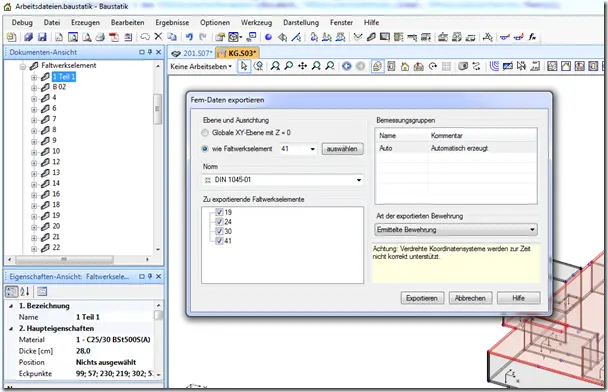This screenshot has width=608, height=392.
Task: Expand tree item B 02
Action: click(x=34, y=88)
